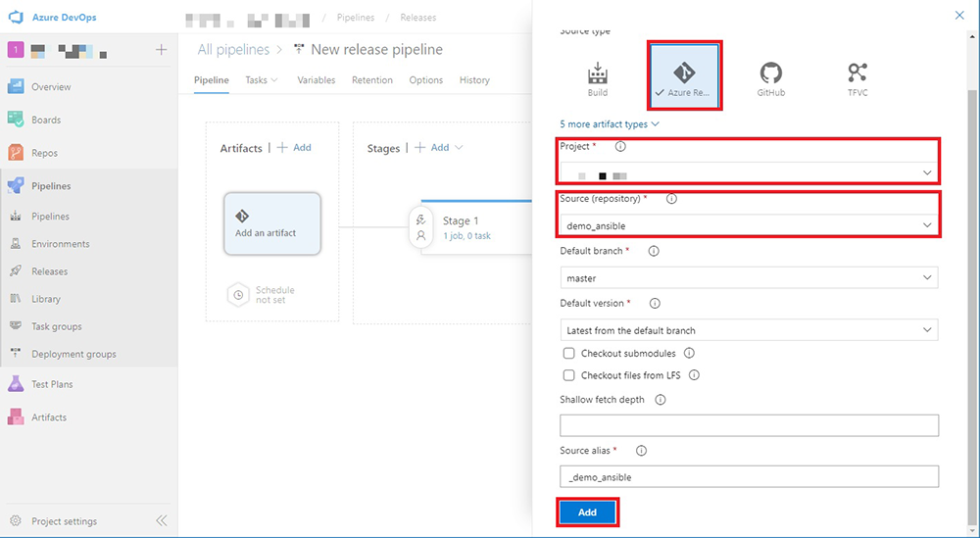Click Releases in top breadcrumb
Screen dimensions: 980x538
click(418, 18)
